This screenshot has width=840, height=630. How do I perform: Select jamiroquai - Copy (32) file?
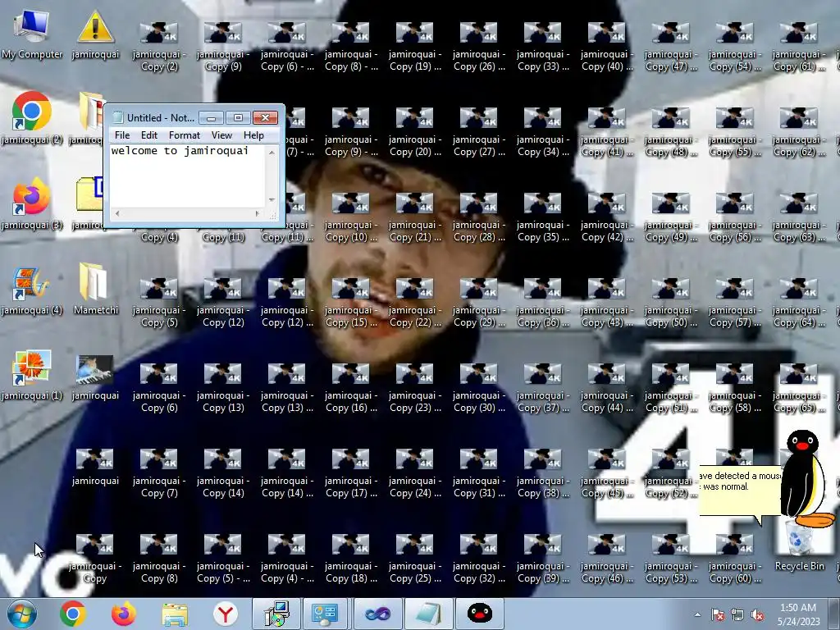(479, 559)
